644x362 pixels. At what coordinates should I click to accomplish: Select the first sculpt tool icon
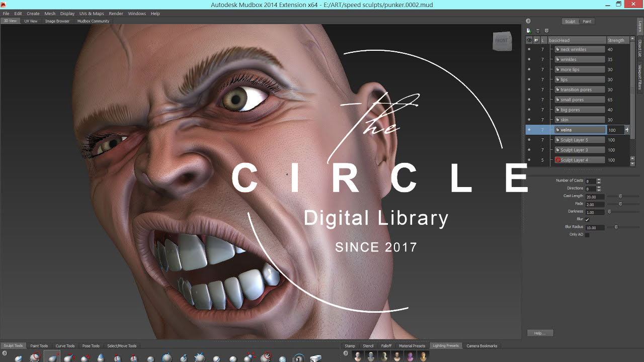19,358
